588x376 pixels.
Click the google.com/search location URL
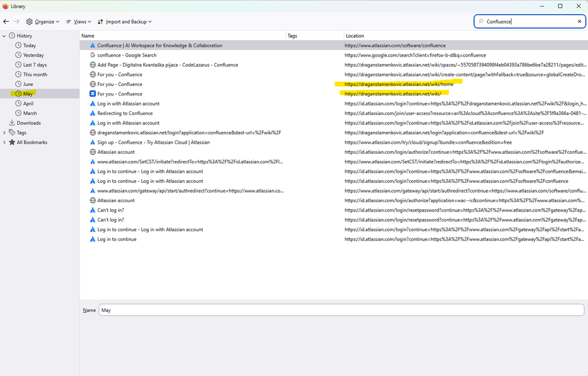pyautogui.click(x=415, y=55)
